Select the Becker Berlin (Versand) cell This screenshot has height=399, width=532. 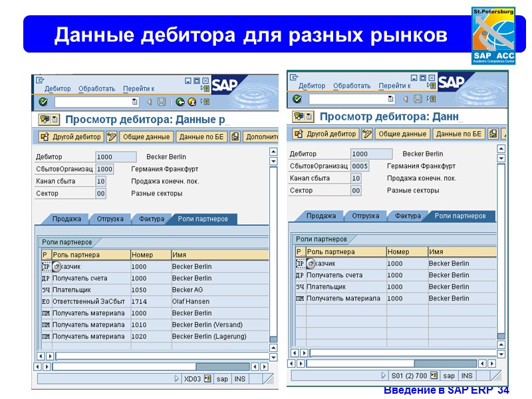click(x=220, y=325)
